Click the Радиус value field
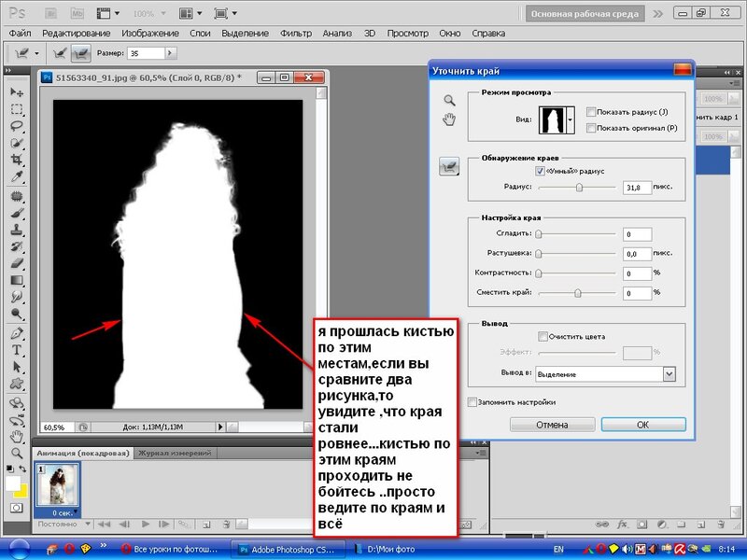747x560 pixels. (x=637, y=188)
